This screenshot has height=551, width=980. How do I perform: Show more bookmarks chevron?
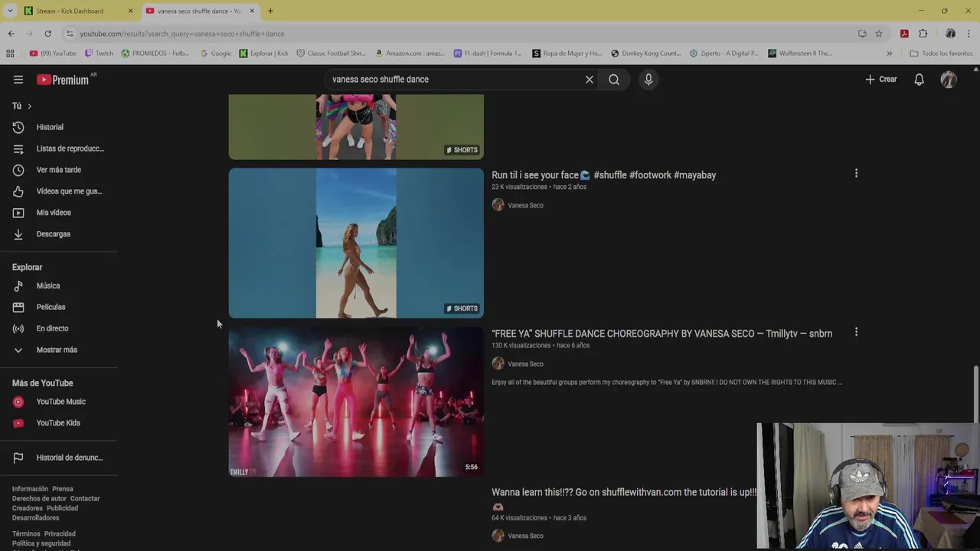point(889,54)
